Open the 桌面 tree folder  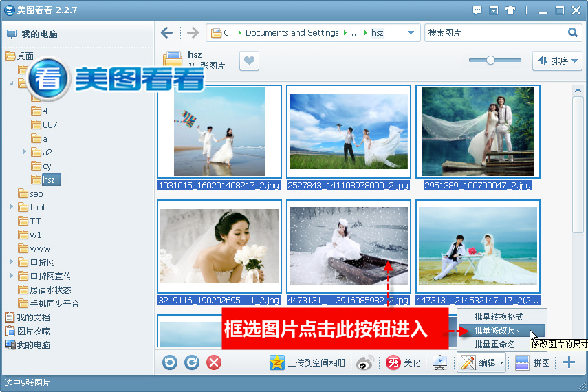[19, 56]
